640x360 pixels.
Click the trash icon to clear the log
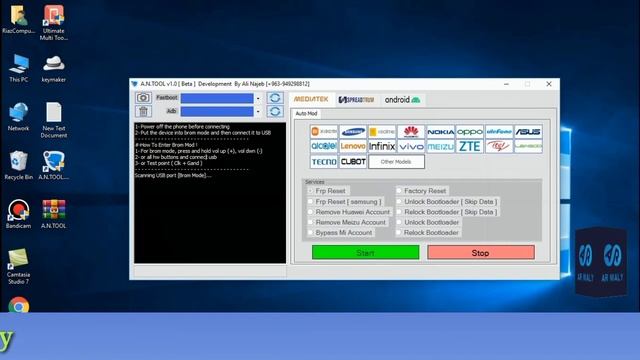click(143, 111)
